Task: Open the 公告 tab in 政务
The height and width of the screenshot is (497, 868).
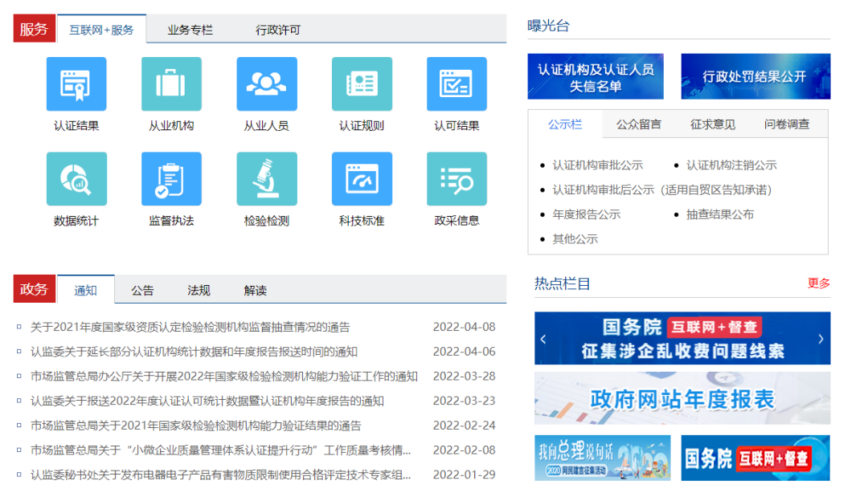Action: [142, 290]
